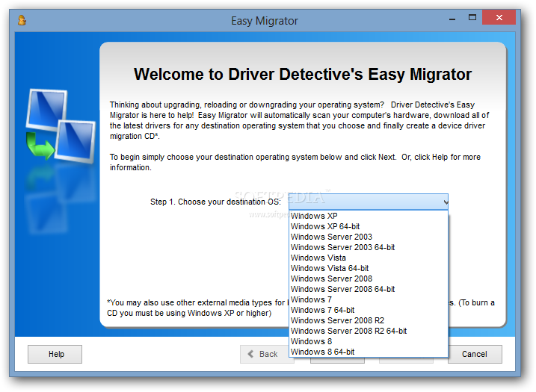Pick Windows Vista from the dropdown list

(368, 258)
